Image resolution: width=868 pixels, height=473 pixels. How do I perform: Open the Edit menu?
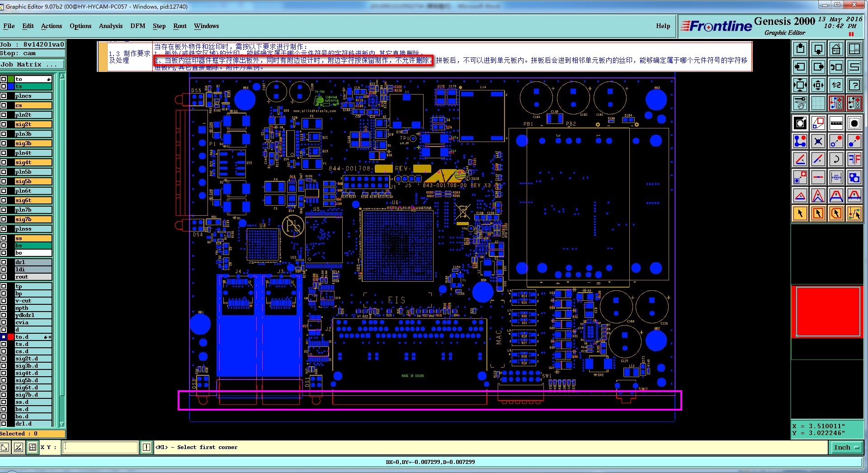coord(28,26)
